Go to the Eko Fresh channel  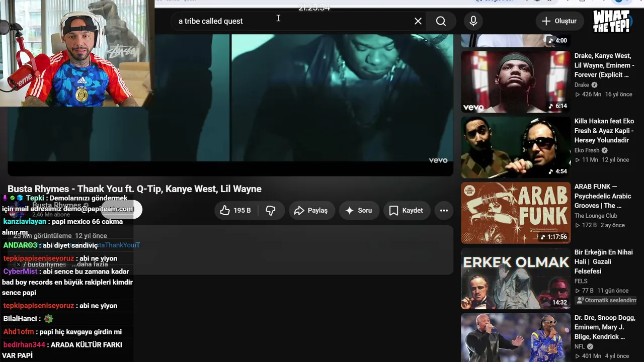[587, 150]
